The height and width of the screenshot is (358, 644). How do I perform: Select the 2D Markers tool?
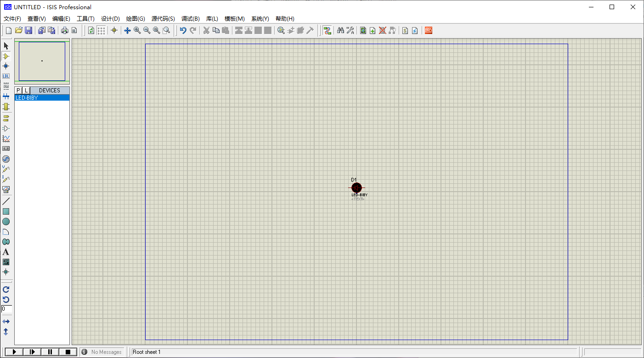(6, 272)
